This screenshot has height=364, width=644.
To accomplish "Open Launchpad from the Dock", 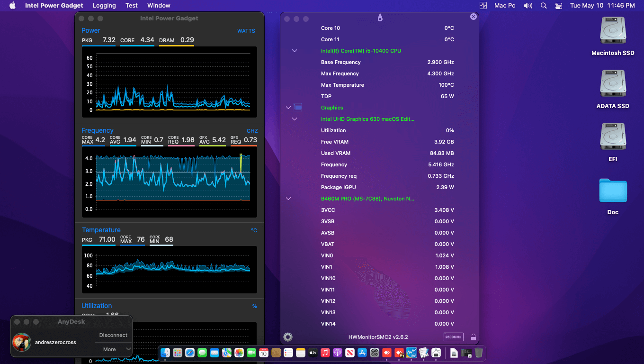I will tap(178, 353).
